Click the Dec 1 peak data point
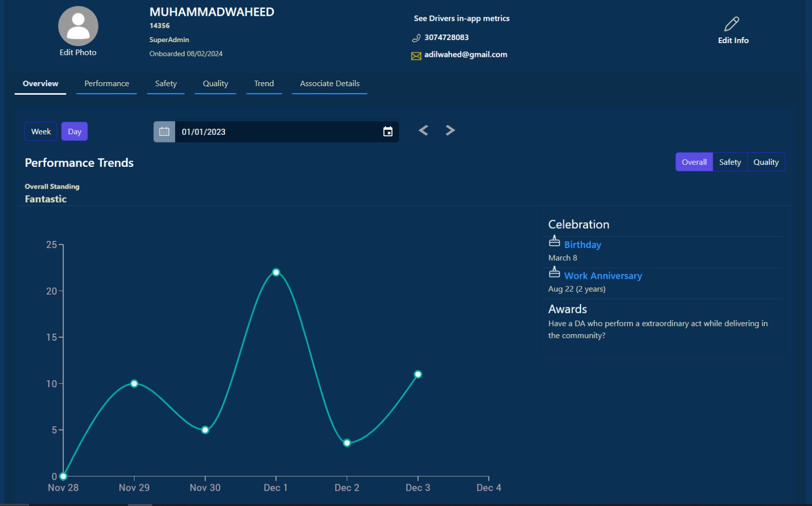 [x=276, y=272]
